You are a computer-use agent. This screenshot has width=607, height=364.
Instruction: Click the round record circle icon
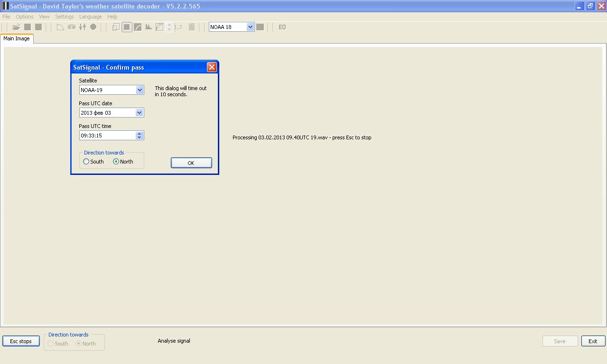[93, 27]
